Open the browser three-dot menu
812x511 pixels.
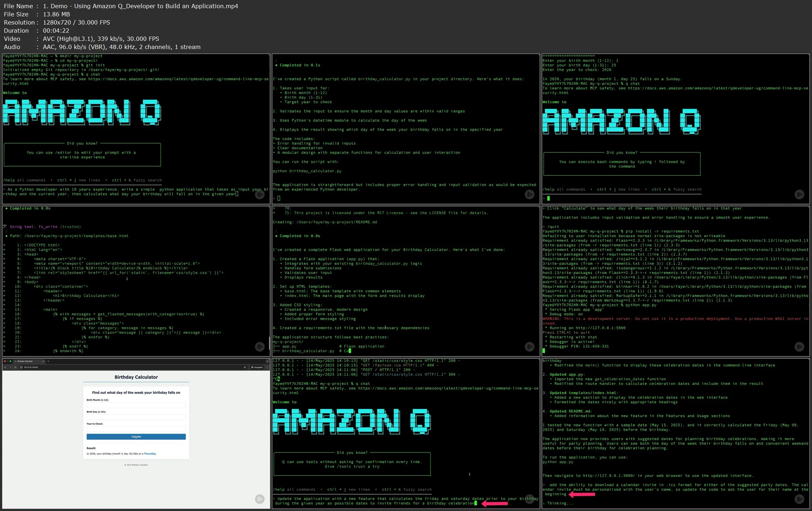267,367
